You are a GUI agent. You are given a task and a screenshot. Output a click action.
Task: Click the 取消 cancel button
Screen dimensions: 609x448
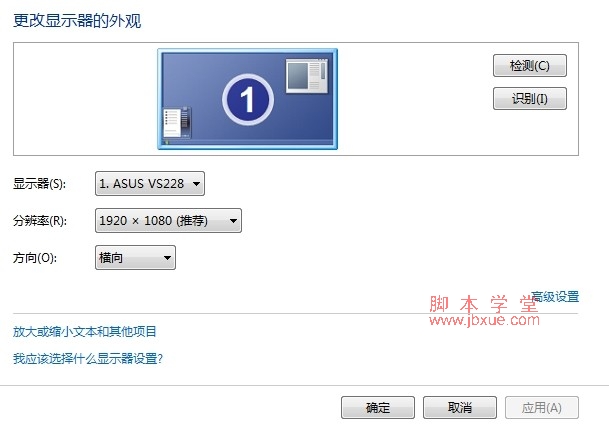pos(460,408)
